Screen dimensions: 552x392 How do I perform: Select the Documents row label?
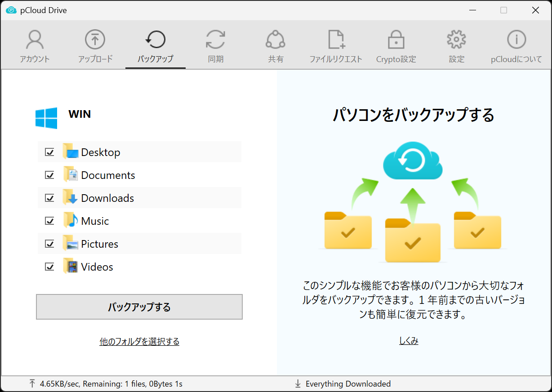point(108,175)
